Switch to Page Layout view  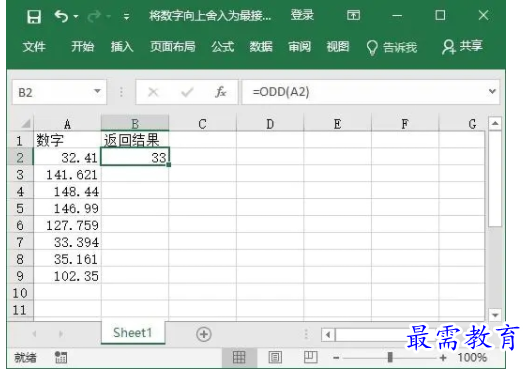coord(275,357)
